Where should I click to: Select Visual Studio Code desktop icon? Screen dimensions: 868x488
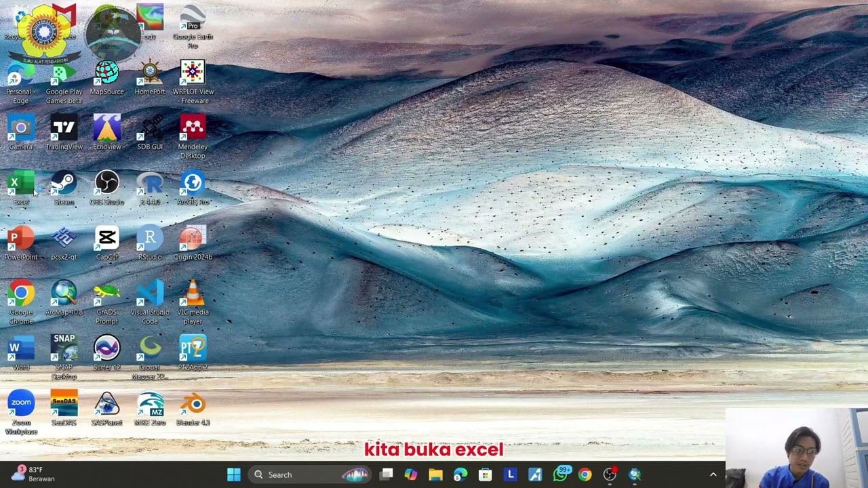tap(150, 303)
